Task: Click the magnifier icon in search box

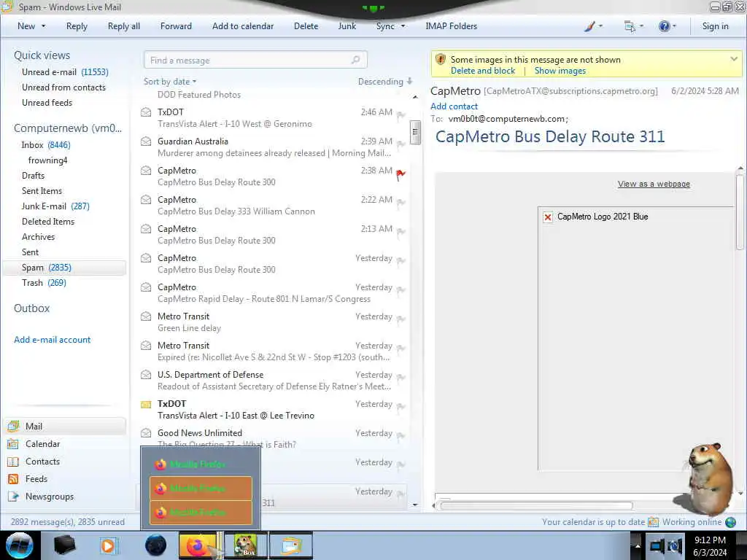Action: pos(355,60)
